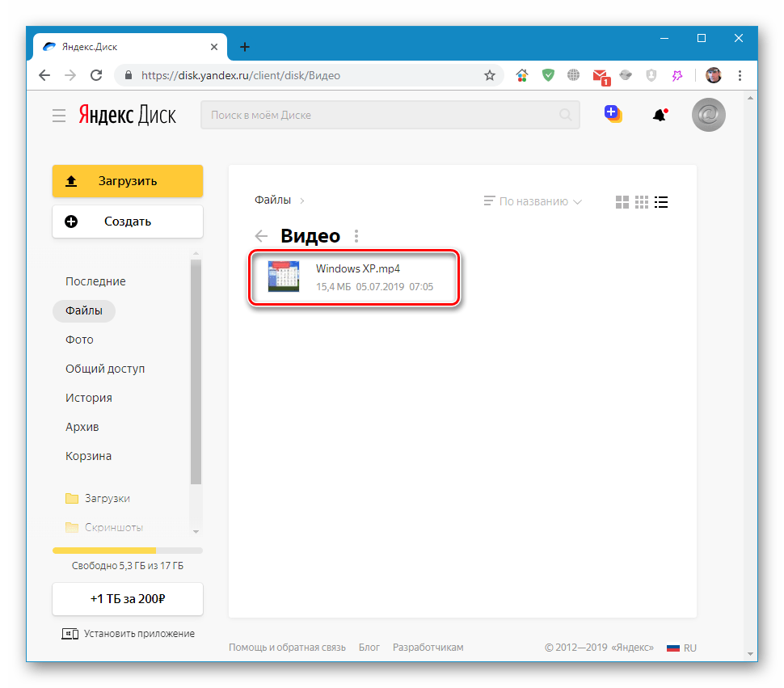Open the Блог footer link

[369, 648]
